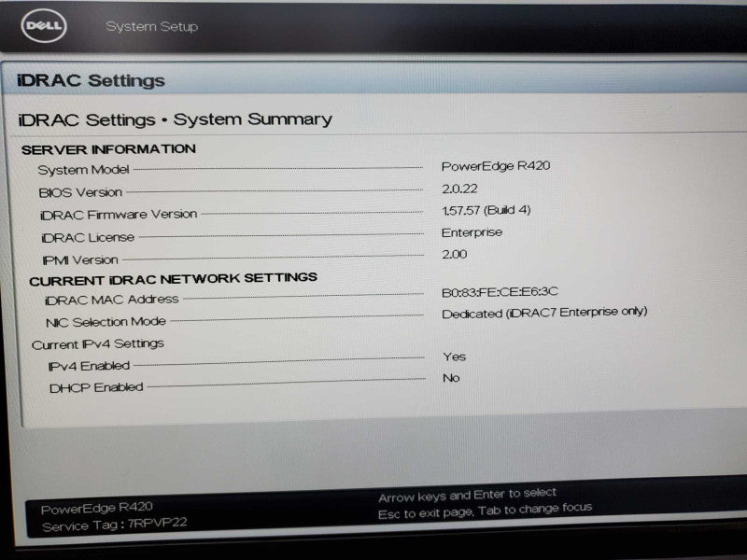Viewport: 747px width, 560px height.
Task: Click BIOS version value 2.0.22
Action: pyautogui.click(x=459, y=189)
